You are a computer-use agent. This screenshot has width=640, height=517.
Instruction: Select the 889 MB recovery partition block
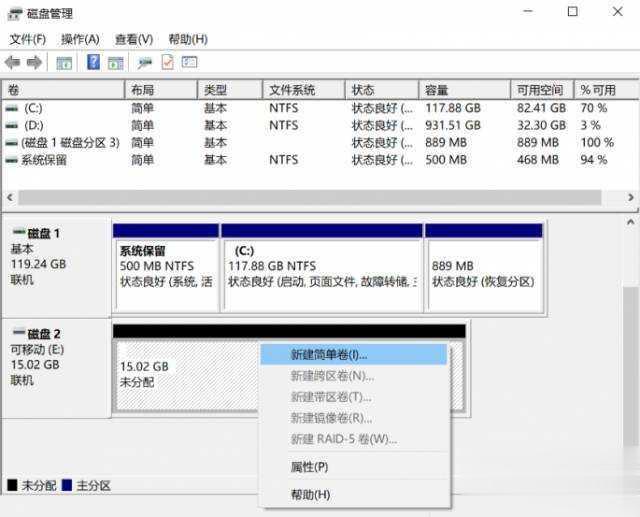coord(484,268)
